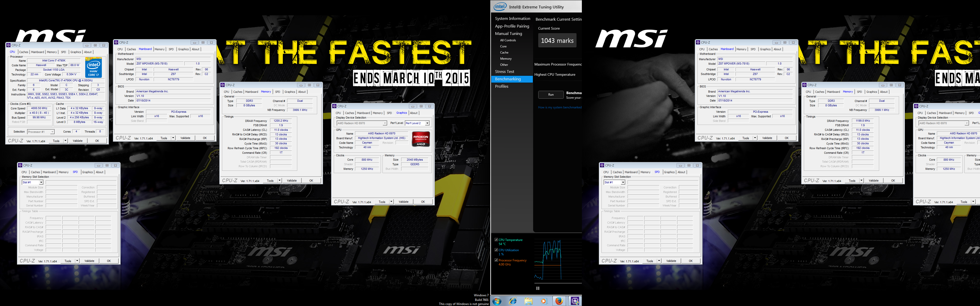
Task: Open About tab in Intel Core i7 window
Action: click(88, 52)
